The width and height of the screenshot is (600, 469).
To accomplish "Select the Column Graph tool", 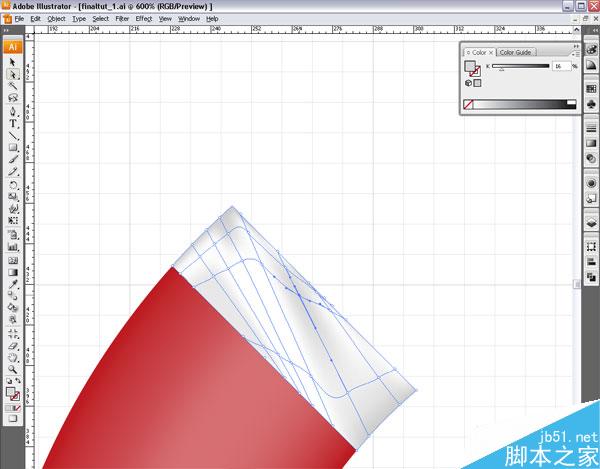I will tap(13, 246).
